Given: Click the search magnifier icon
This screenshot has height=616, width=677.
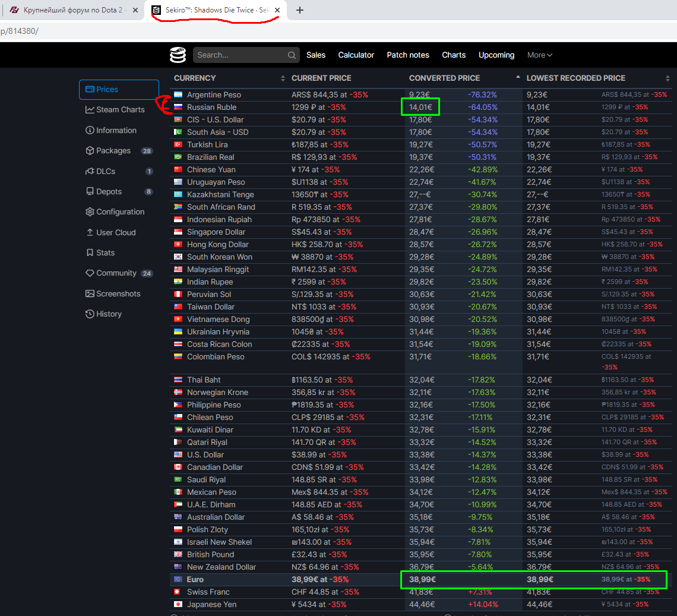Looking at the screenshot, I should (x=292, y=55).
